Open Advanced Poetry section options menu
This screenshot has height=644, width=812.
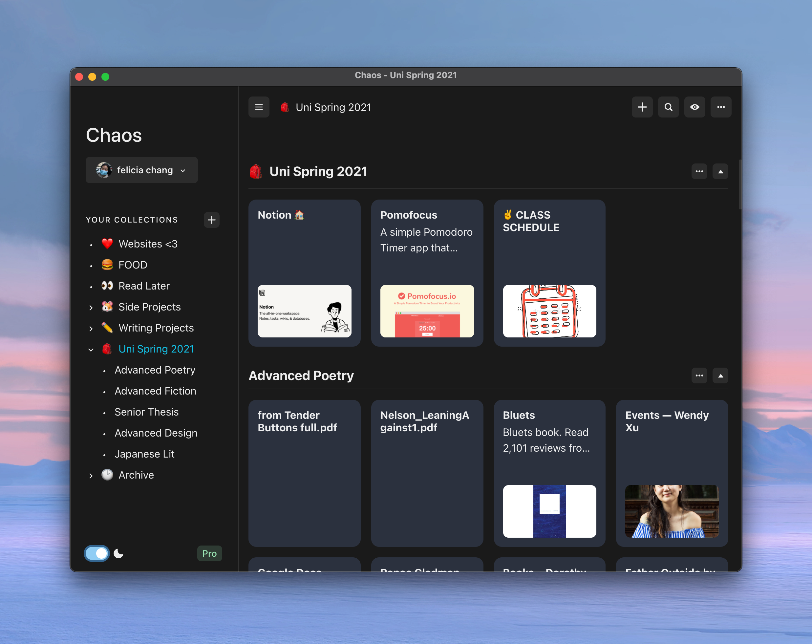(699, 376)
